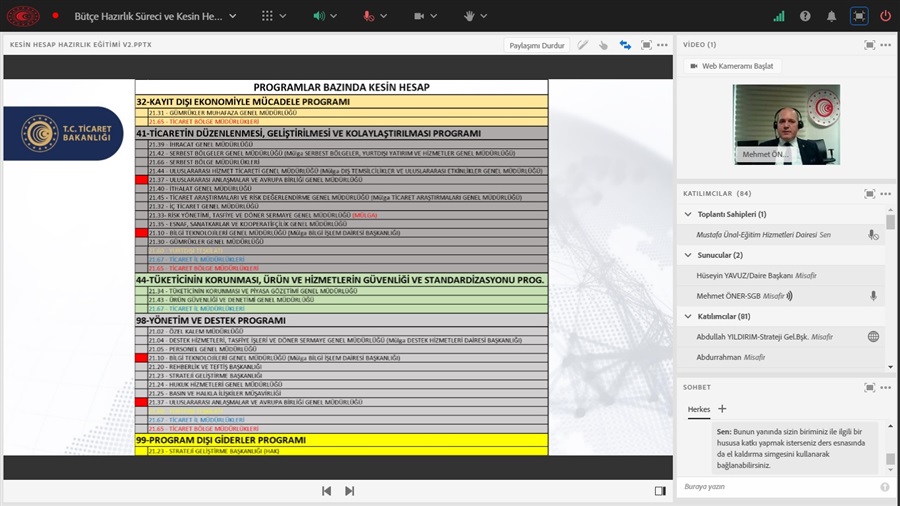Toggle the muted microphone icon
This screenshot has width=900, height=506.
click(x=368, y=16)
